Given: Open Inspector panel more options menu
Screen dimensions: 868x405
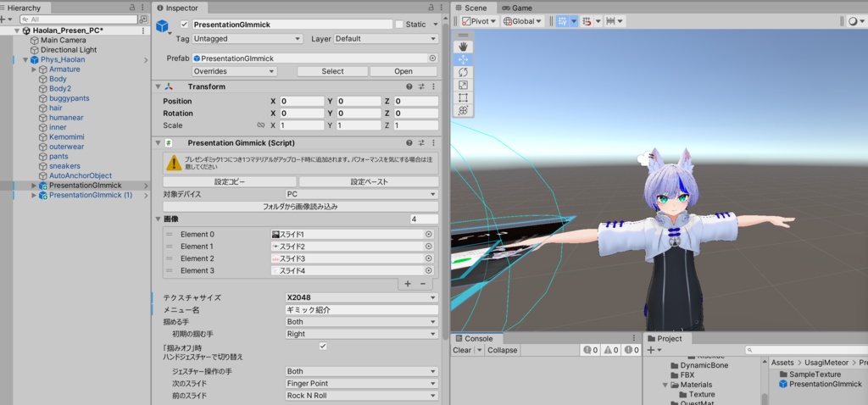Looking at the screenshot, I should pyautogui.click(x=441, y=8).
